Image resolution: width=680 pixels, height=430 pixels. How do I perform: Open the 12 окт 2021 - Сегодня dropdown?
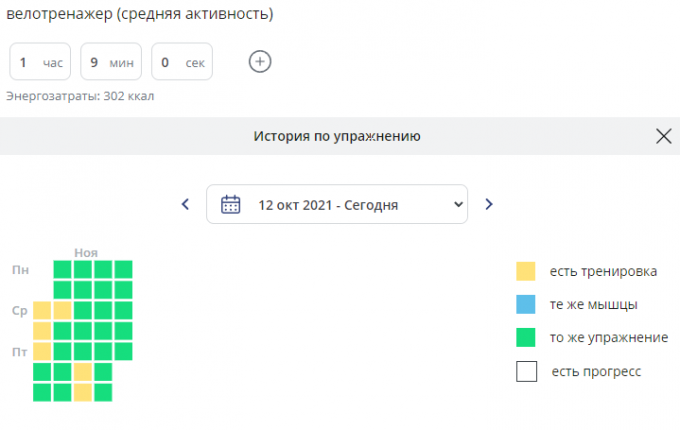(337, 204)
